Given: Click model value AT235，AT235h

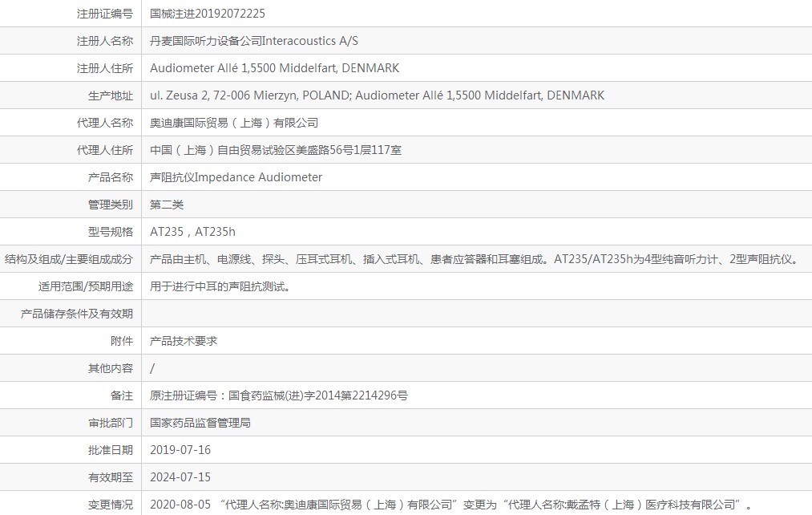Looking at the screenshot, I should coord(192,232).
